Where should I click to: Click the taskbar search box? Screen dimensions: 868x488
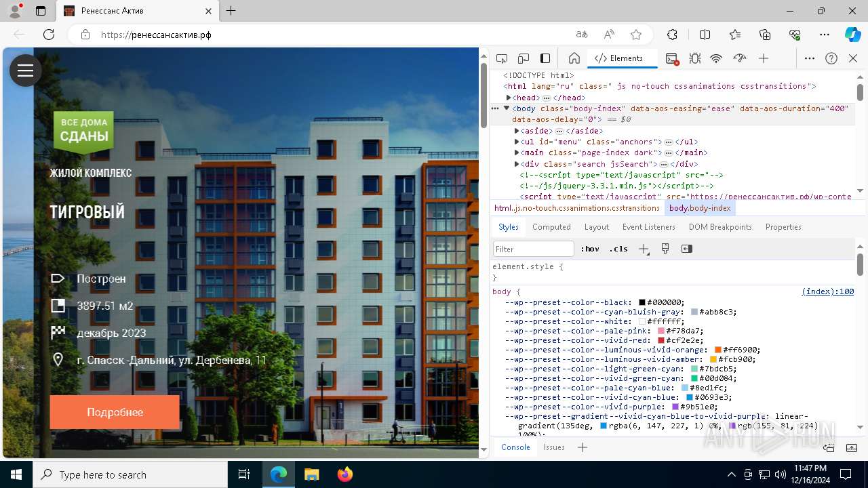[x=130, y=474]
